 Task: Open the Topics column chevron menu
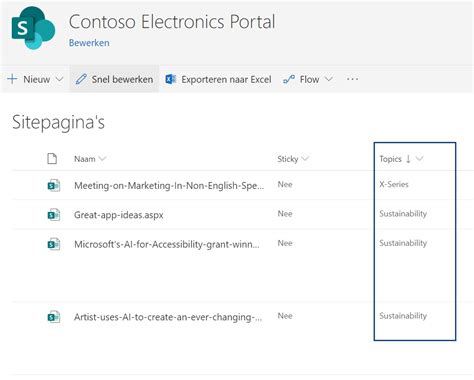(x=419, y=159)
